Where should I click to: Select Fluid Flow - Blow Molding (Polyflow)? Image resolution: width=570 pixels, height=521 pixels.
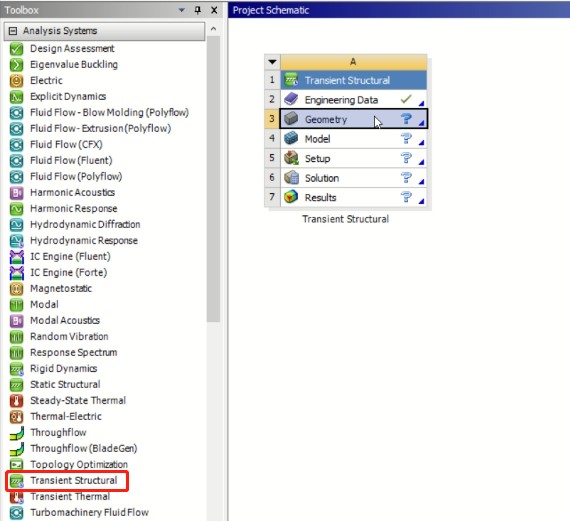[109, 113]
